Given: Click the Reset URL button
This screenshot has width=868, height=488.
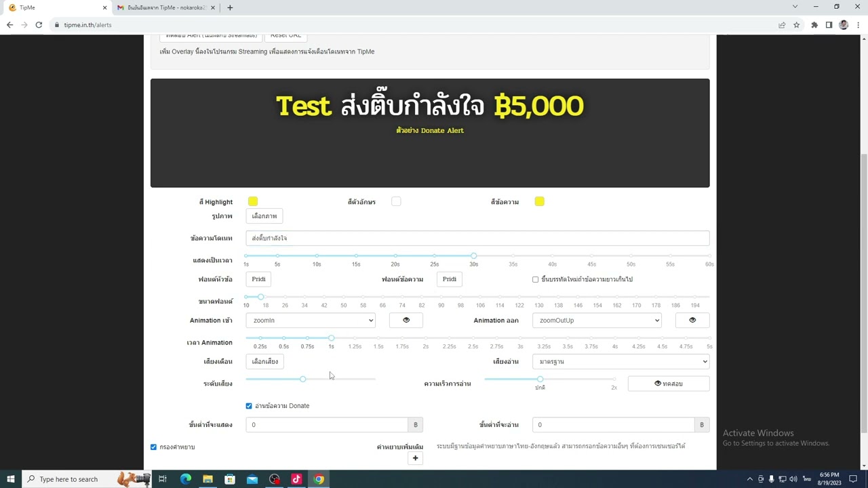Looking at the screenshot, I should [285, 36].
